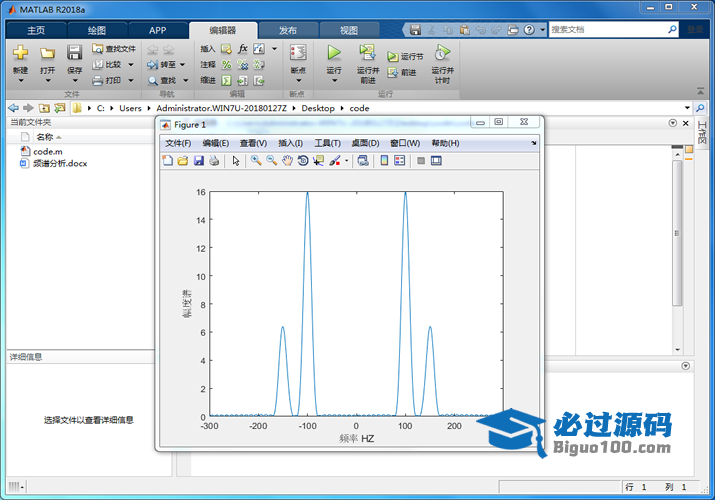Click the Compare (比较) button

pos(107,64)
